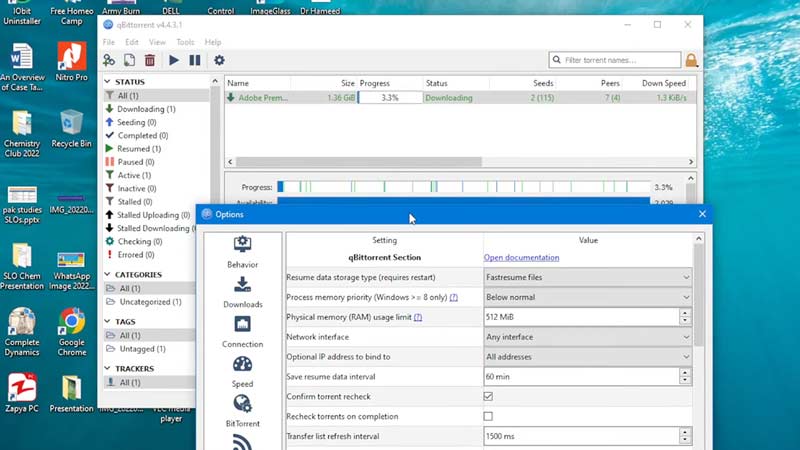800x450 pixels.
Task: Open Options via toolbar gear icon
Action: [x=219, y=60]
